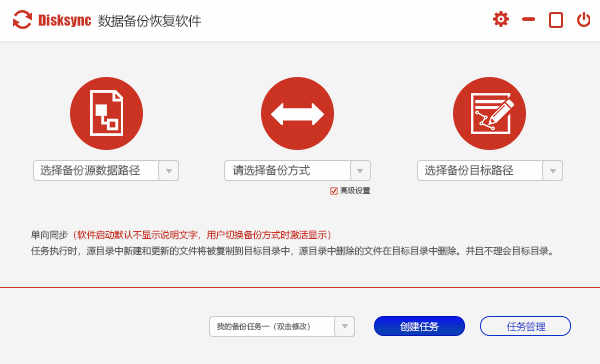Screen dimensions: 600x364
Task: Click the double-arrow backup method icon
Action: [297, 113]
